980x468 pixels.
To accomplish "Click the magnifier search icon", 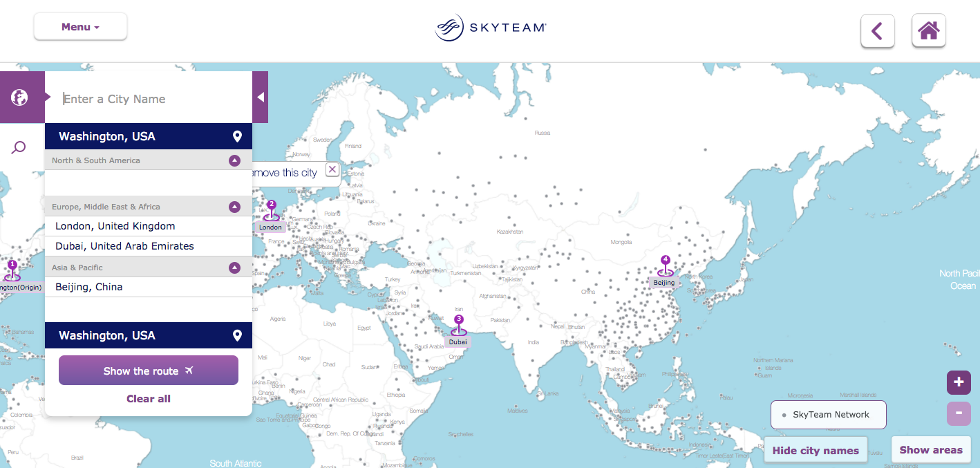I will pyautogui.click(x=19, y=147).
